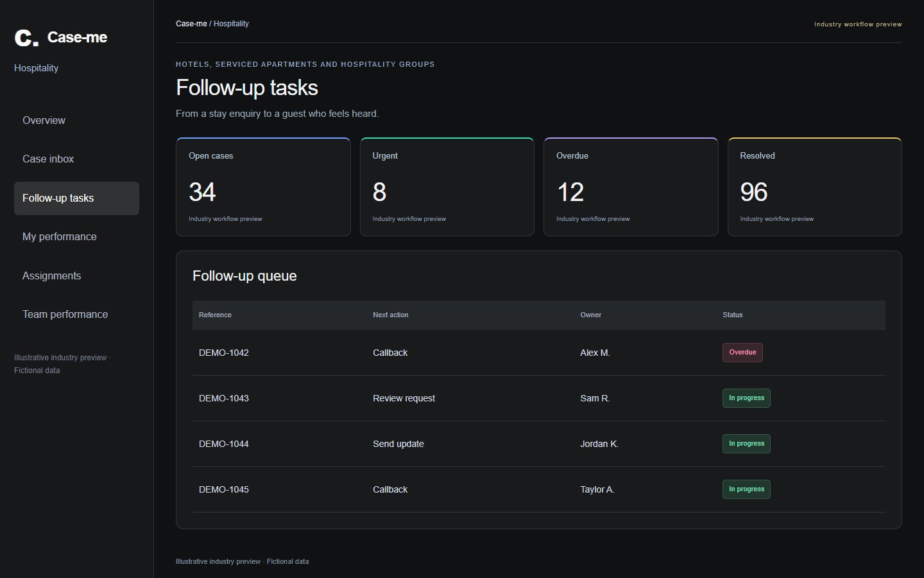Select Follow-up tasks in sidebar

click(x=76, y=198)
